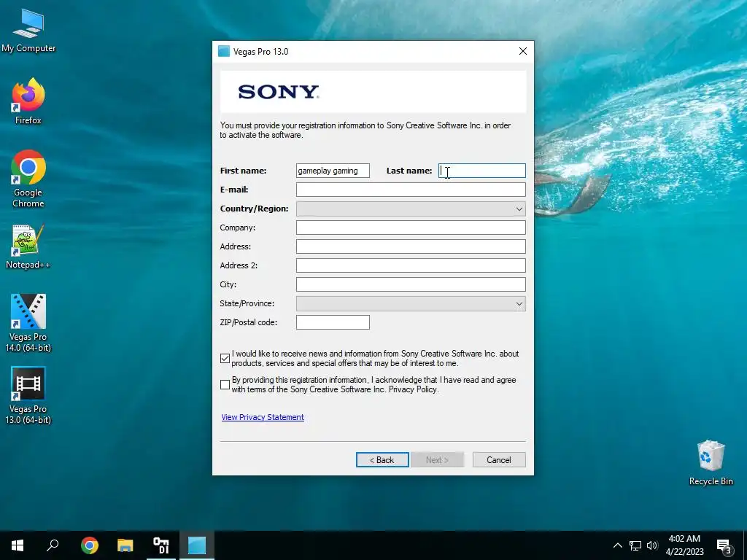Open the notification center icon
The height and width of the screenshot is (560, 747).
coord(724,545)
